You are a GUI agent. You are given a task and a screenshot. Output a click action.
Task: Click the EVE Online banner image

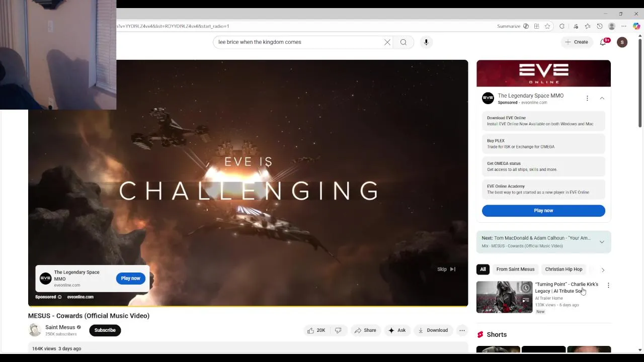543,73
